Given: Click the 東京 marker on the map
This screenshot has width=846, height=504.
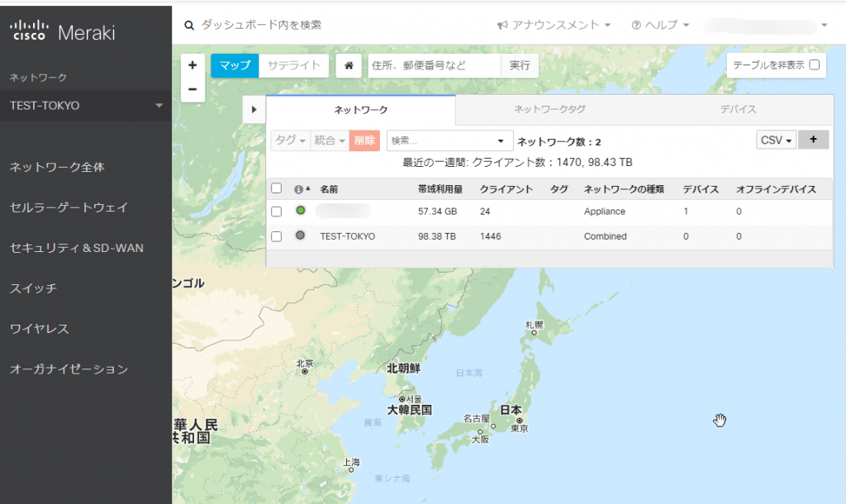Looking at the screenshot, I should point(520,421).
